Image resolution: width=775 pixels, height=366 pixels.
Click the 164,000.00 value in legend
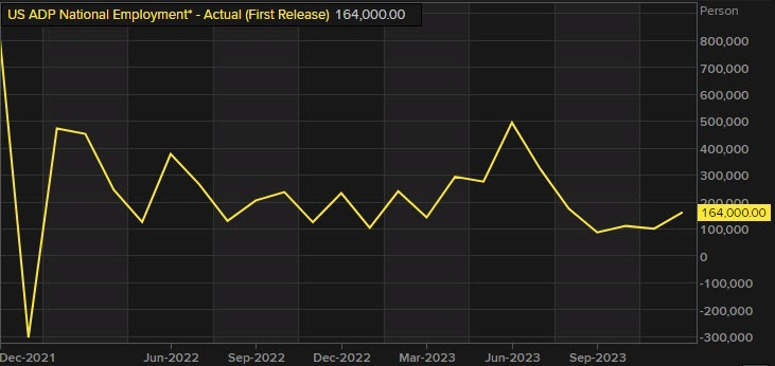(x=370, y=15)
